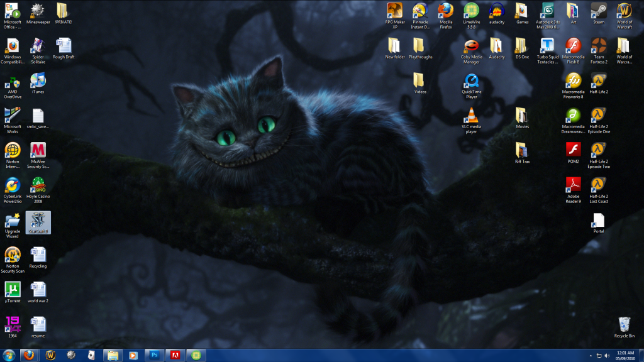Open CyberLink Power2Go shortcut
Image resolution: width=644 pixels, height=362 pixels.
pos(13,190)
